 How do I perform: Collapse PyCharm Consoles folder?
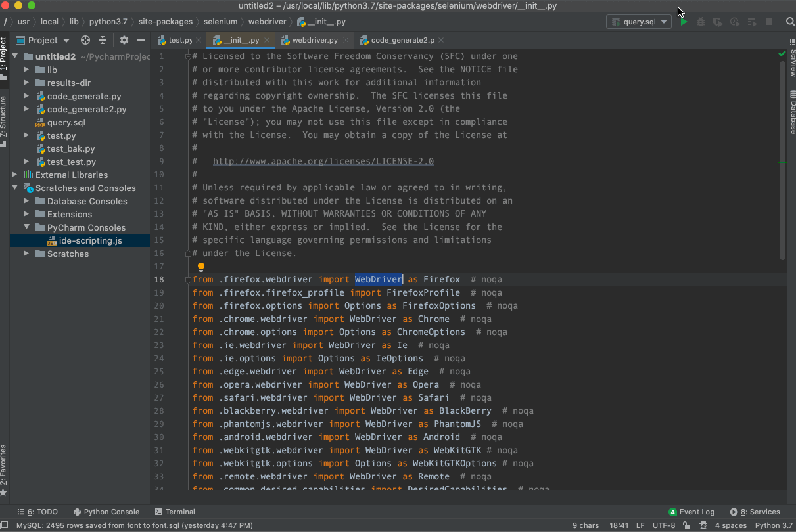(x=26, y=227)
